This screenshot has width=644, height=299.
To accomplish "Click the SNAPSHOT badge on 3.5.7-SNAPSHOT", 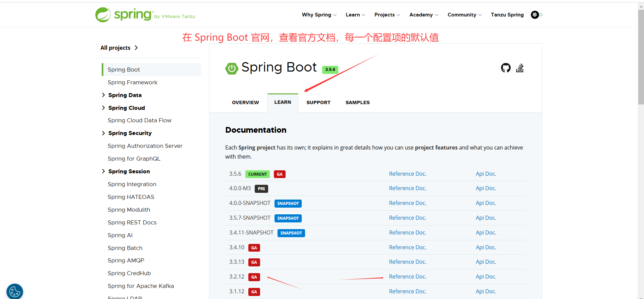I will [x=288, y=218].
